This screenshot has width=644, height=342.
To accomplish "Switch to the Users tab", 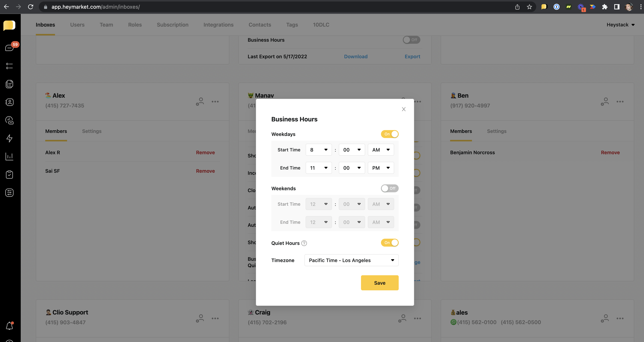I will (x=77, y=25).
